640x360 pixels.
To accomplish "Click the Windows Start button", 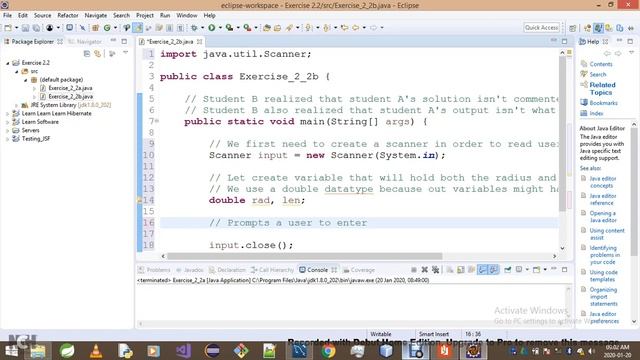I will tap(11, 351).
